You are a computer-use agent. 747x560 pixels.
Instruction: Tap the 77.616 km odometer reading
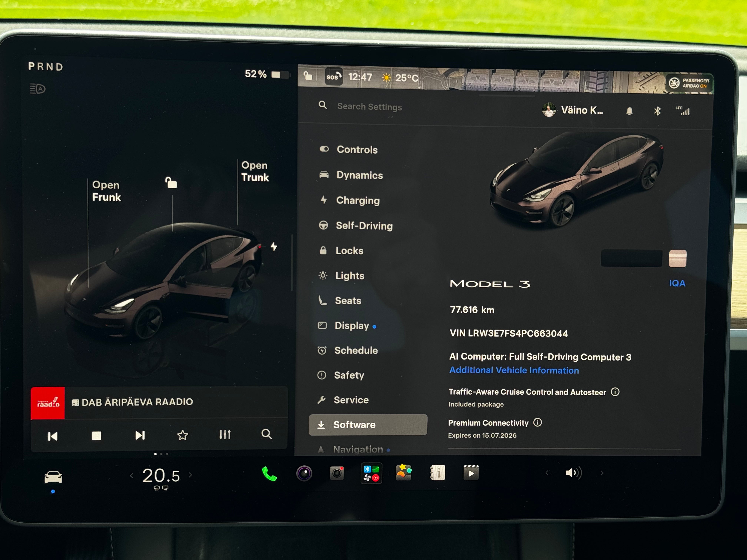pos(472,310)
